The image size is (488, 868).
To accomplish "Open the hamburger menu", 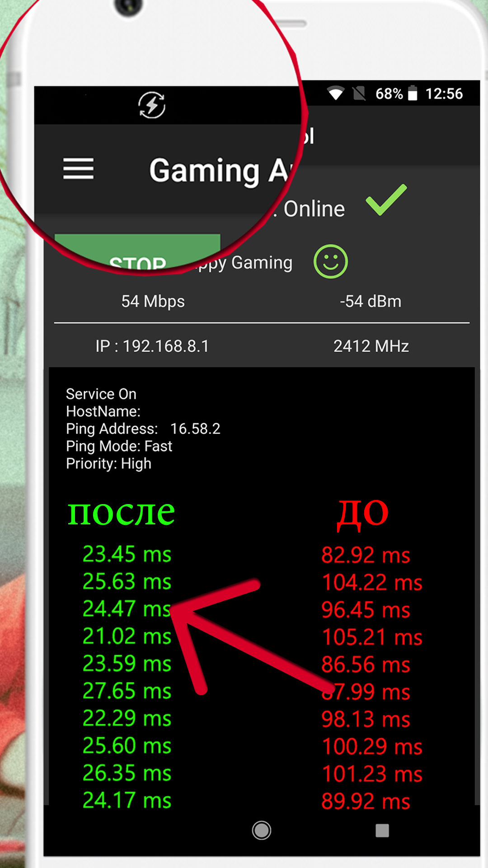I will click(x=78, y=169).
